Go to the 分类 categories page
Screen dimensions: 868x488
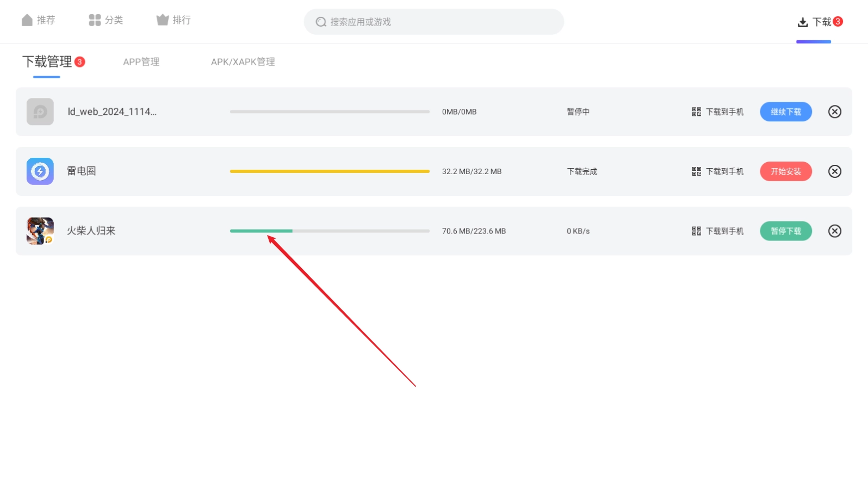click(x=106, y=20)
